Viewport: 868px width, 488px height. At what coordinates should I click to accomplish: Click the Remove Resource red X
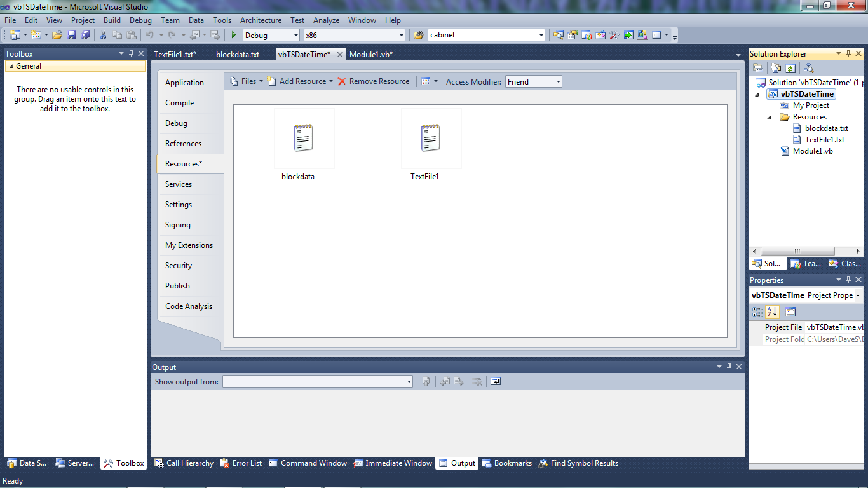(342, 81)
